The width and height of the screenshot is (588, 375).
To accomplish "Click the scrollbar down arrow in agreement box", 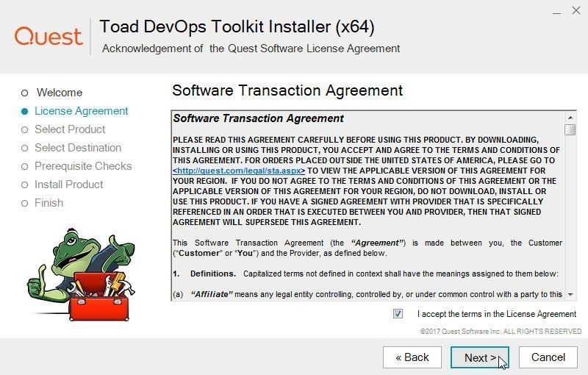I will point(570,295).
